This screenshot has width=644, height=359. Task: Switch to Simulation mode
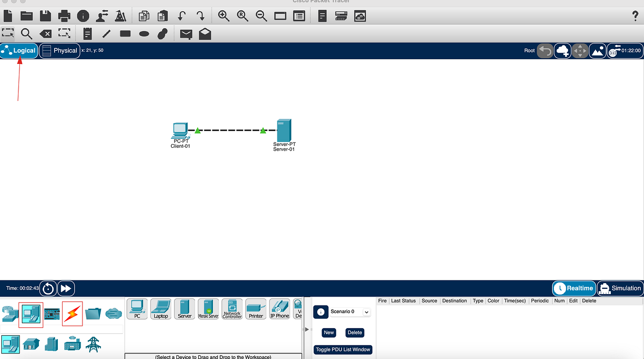[620, 288]
